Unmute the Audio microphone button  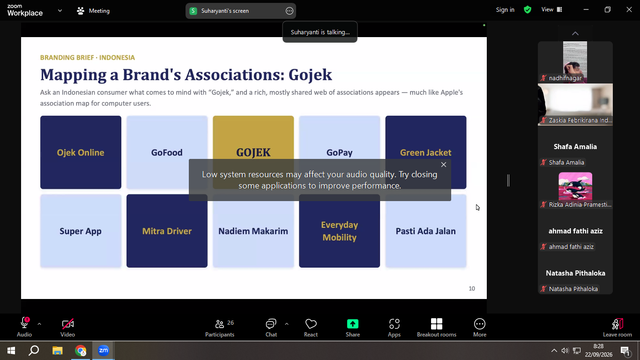[24, 327]
